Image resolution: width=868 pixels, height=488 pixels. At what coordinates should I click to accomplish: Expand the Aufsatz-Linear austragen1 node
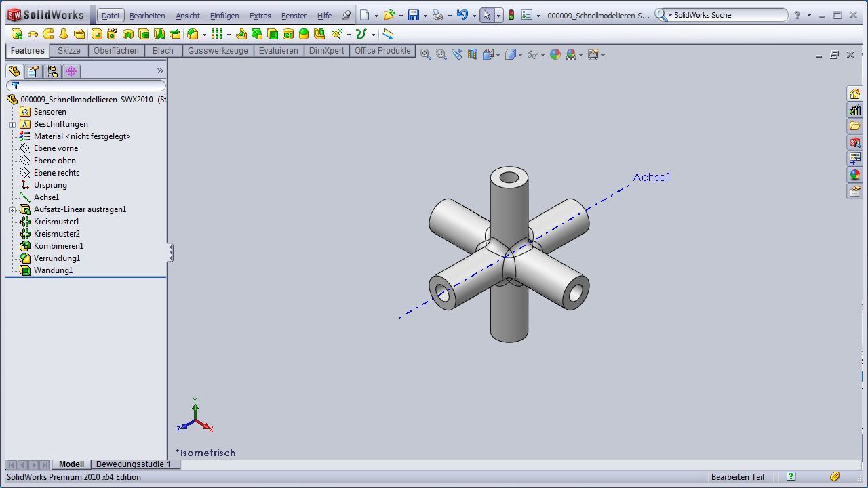12,210
